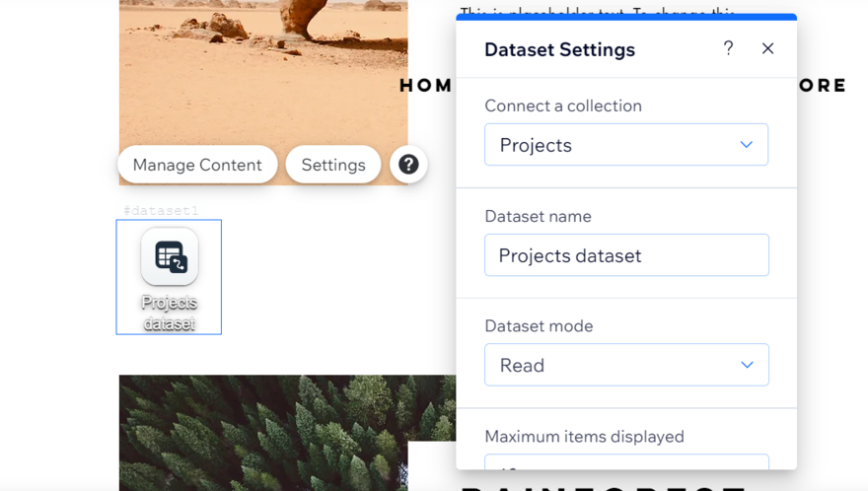Open the Projects collection dropdown field
This screenshot has height=491, width=868.
(x=612, y=145)
